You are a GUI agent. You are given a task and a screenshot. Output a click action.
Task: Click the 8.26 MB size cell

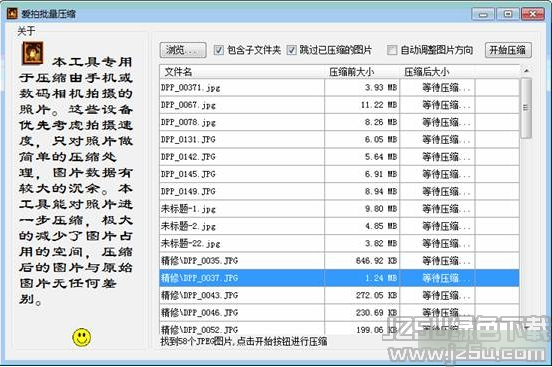362,122
